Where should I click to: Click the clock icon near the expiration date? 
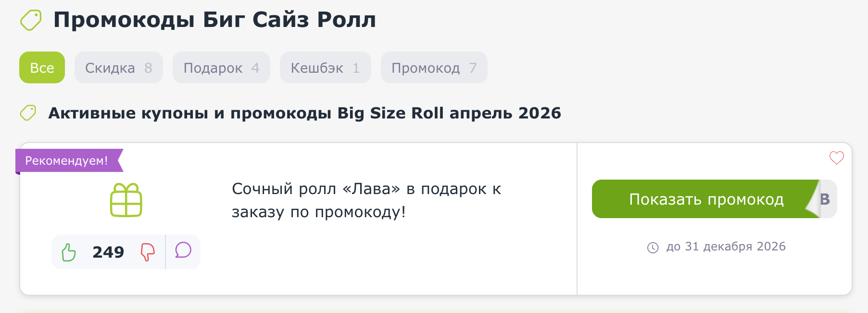click(653, 247)
